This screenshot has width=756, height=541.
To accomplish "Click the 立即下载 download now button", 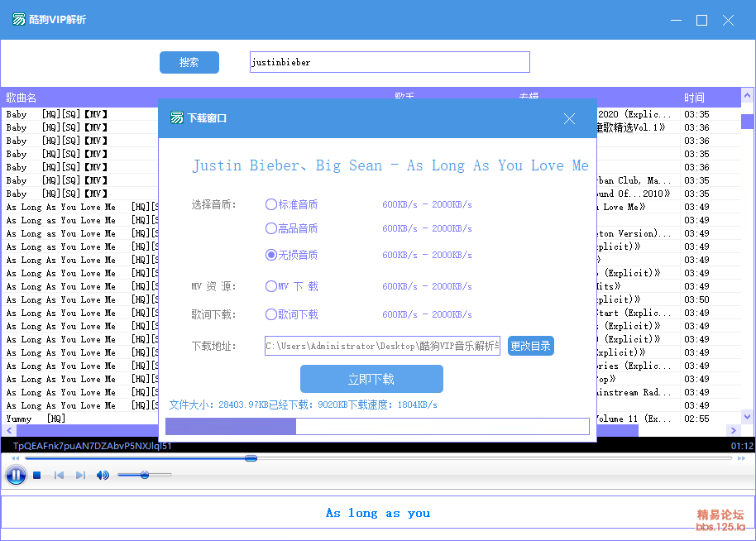I will click(x=371, y=379).
